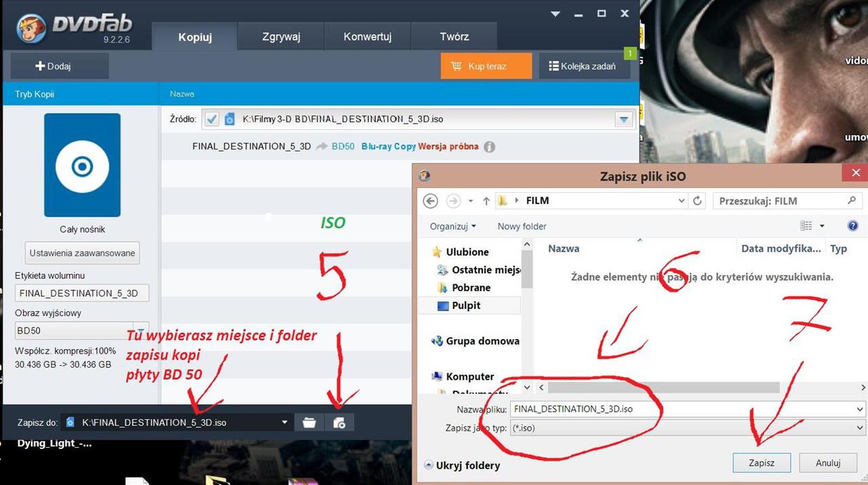The width and height of the screenshot is (868, 485).
Task: Sort by Data modyfikacji column
Action: click(781, 248)
